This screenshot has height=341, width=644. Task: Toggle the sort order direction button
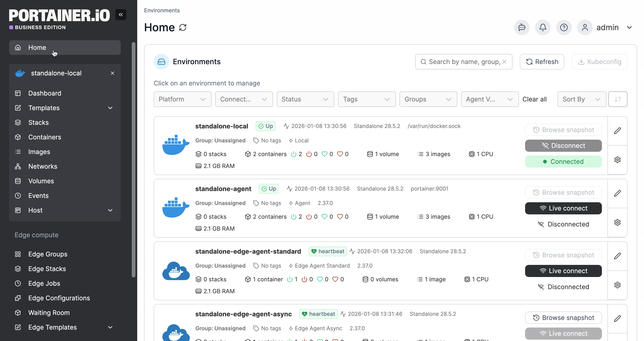pos(617,99)
